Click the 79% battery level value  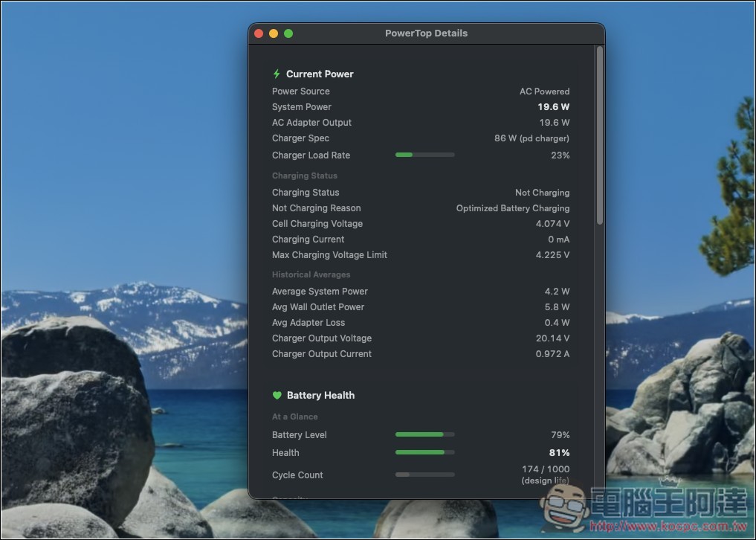pos(560,435)
